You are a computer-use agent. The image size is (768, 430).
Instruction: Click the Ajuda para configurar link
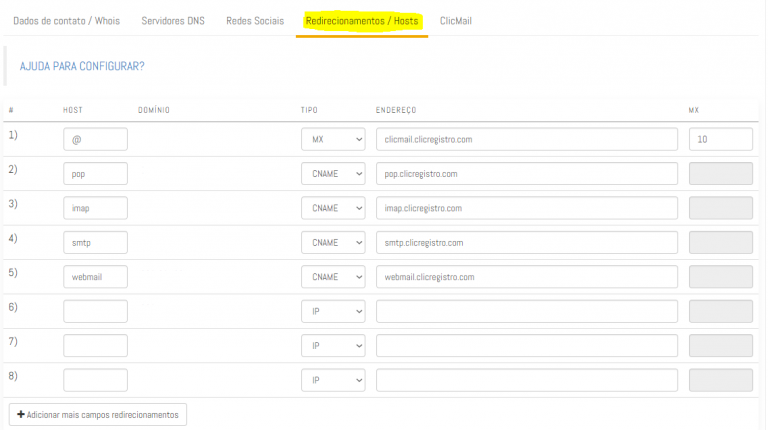point(82,66)
